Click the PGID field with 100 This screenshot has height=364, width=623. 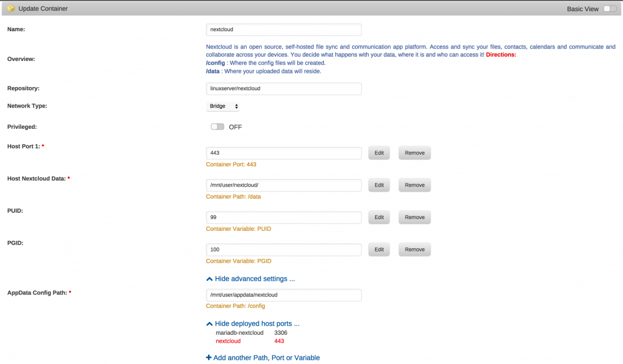283,250
